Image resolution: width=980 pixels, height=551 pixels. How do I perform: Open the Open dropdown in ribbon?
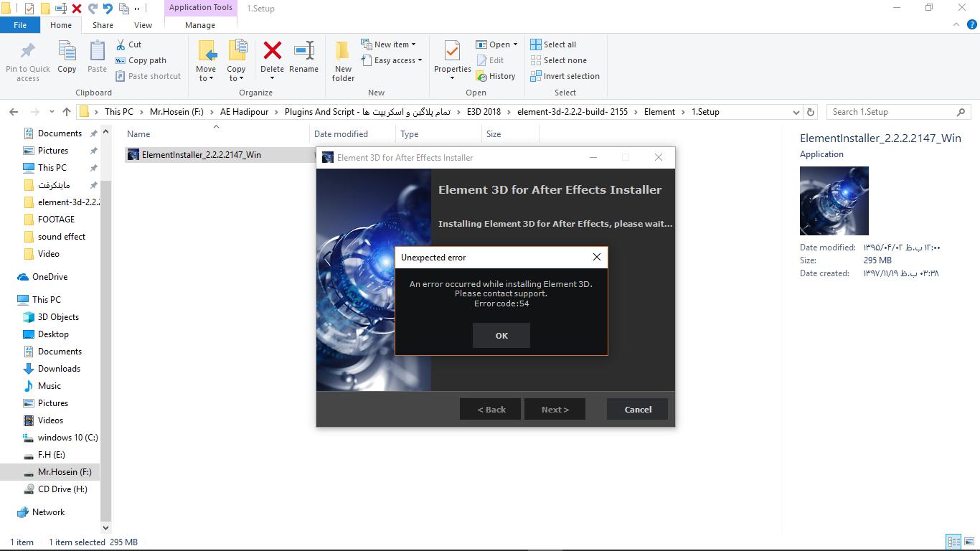coord(496,44)
